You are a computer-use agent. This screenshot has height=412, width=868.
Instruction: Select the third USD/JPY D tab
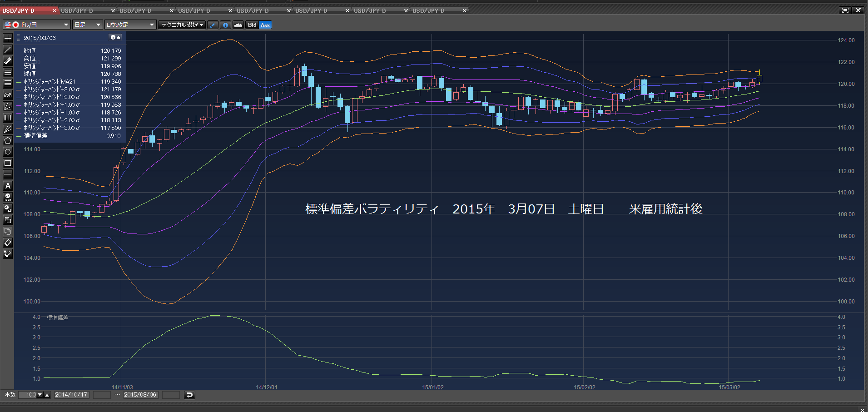[143, 10]
